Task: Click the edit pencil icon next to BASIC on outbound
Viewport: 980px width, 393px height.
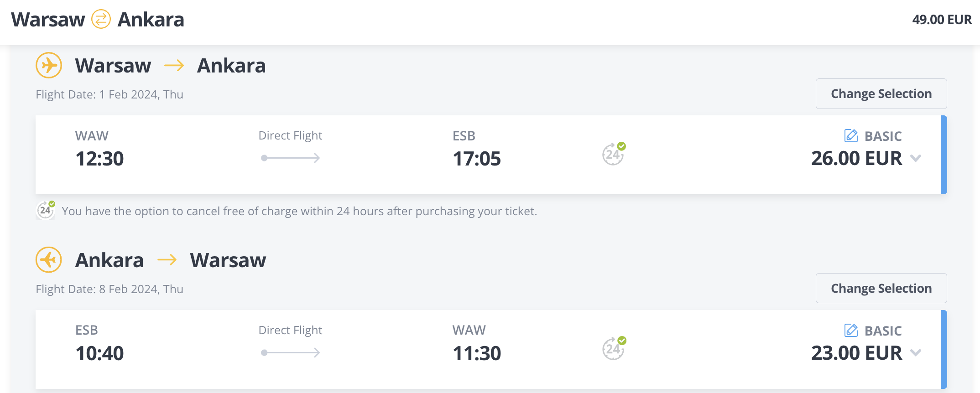Action: pos(851,136)
